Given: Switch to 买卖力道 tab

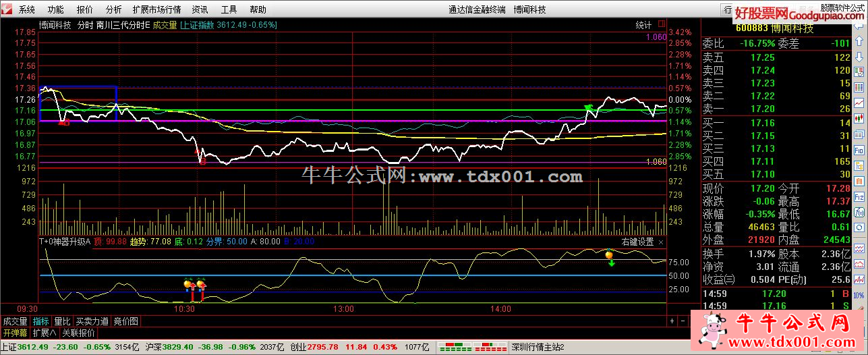Looking at the screenshot, I should click(92, 321).
